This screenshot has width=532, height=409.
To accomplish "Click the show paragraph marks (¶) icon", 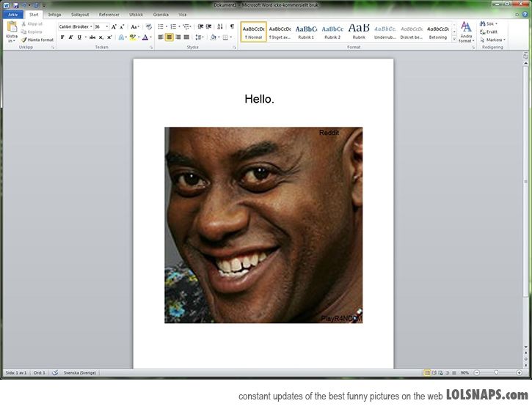I will coord(232,26).
